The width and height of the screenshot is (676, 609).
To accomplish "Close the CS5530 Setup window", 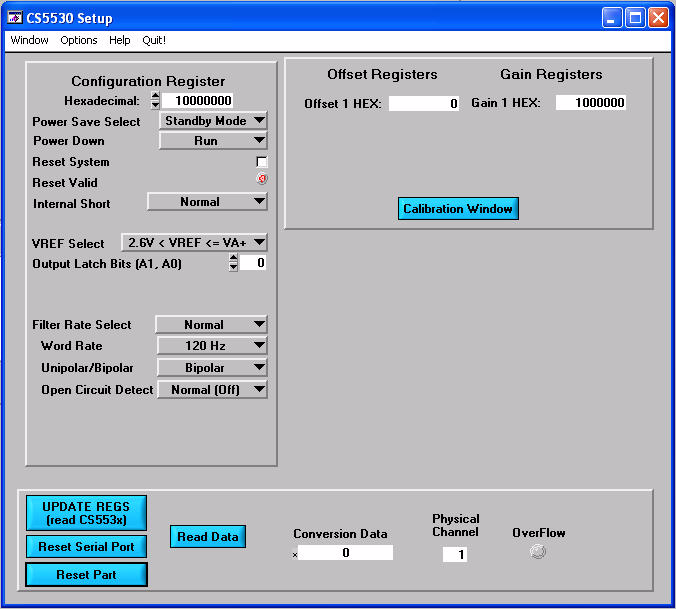I will [x=658, y=18].
